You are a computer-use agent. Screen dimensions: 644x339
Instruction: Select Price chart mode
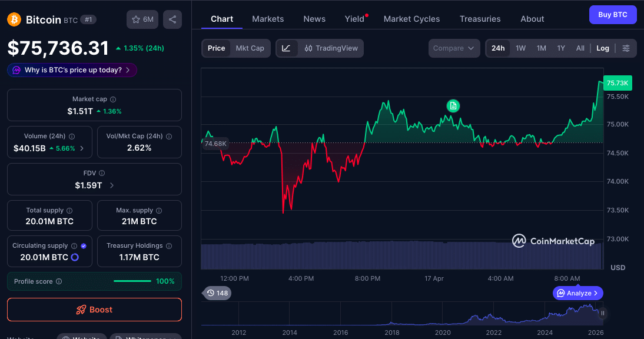(x=217, y=48)
